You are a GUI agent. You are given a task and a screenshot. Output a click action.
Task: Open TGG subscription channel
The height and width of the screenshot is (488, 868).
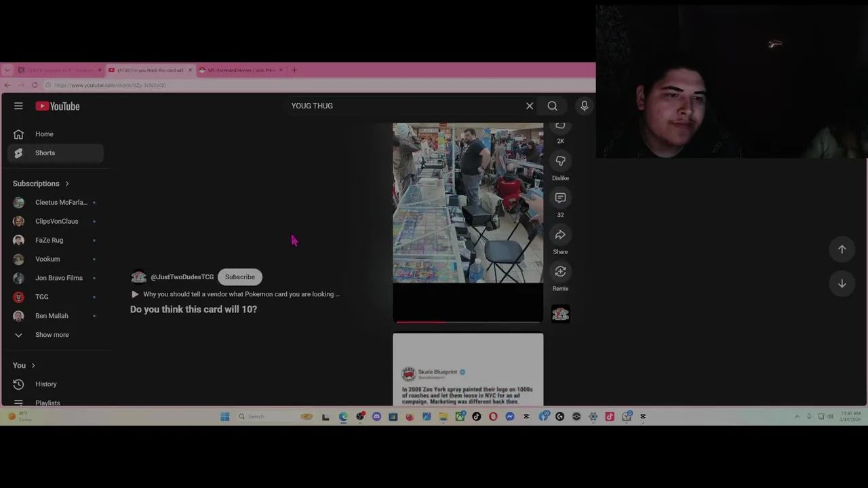click(56, 297)
